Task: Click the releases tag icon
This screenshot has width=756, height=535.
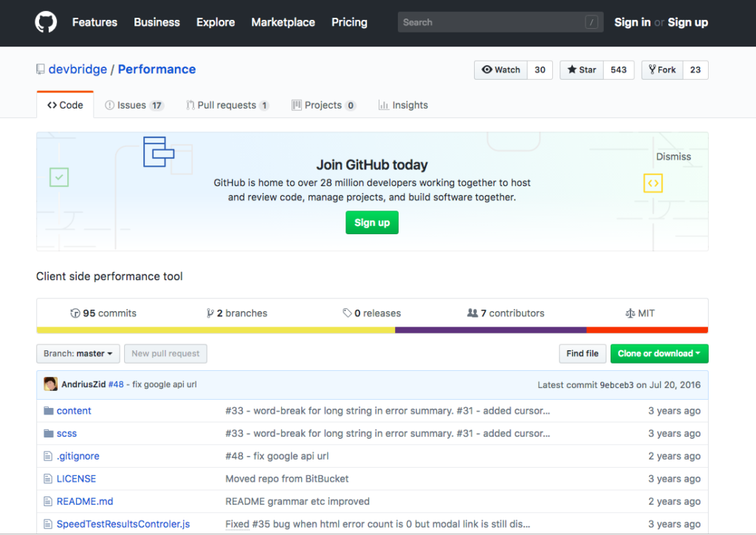Action: pyautogui.click(x=347, y=313)
